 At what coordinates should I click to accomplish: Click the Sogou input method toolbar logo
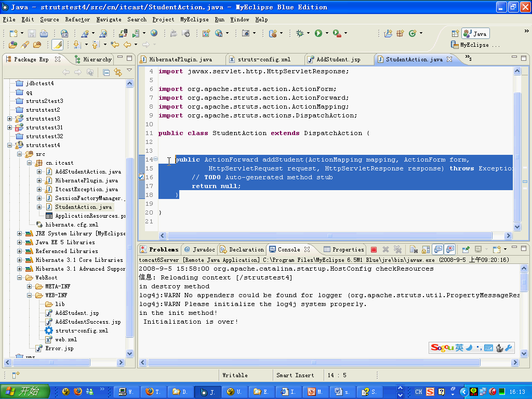[x=442, y=348]
